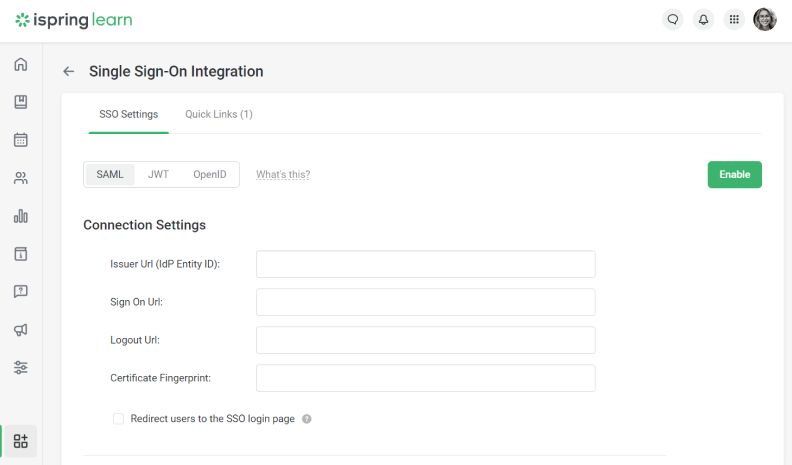Focus the Logout Url input field
The width and height of the screenshot is (792, 465).
426,340
